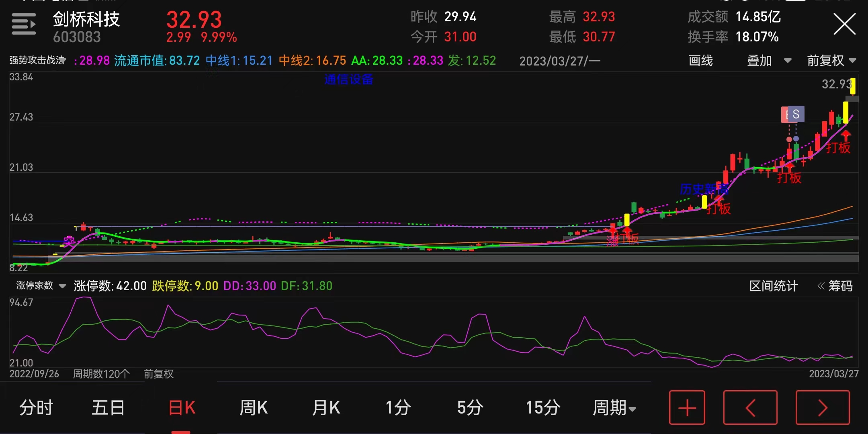The height and width of the screenshot is (434, 868).
Task: Click the double-chevron beside 筹码
Action: tap(821, 286)
